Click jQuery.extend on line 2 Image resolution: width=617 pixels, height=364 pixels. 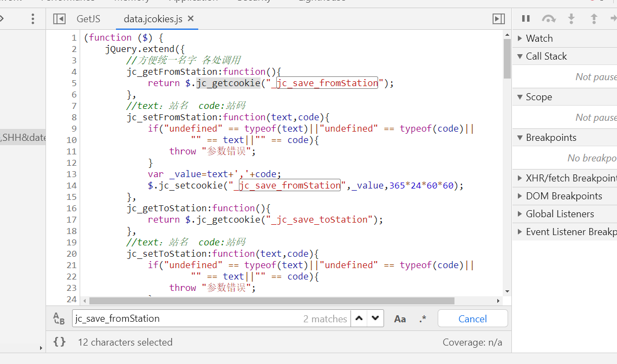coord(140,49)
